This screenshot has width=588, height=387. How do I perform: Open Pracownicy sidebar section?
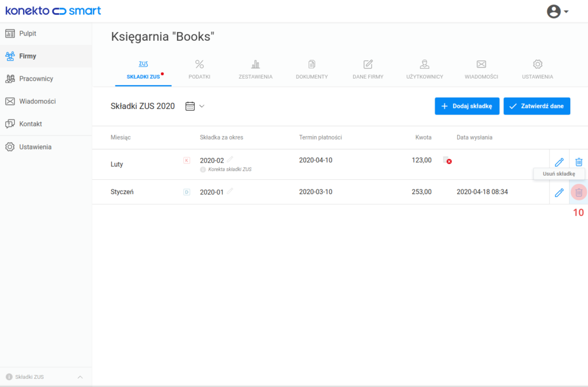tap(46, 79)
